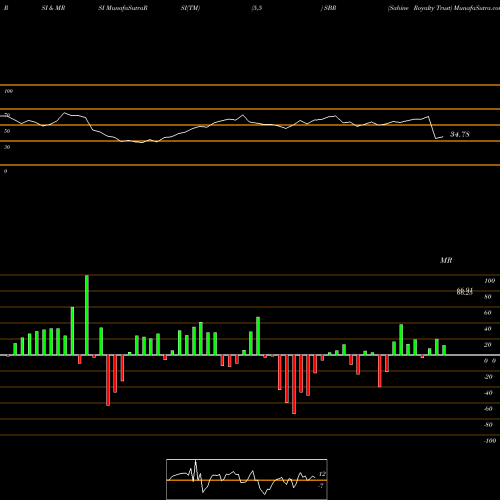
Task: Click the MR axis label 100
Action: (x=489, y=281)
